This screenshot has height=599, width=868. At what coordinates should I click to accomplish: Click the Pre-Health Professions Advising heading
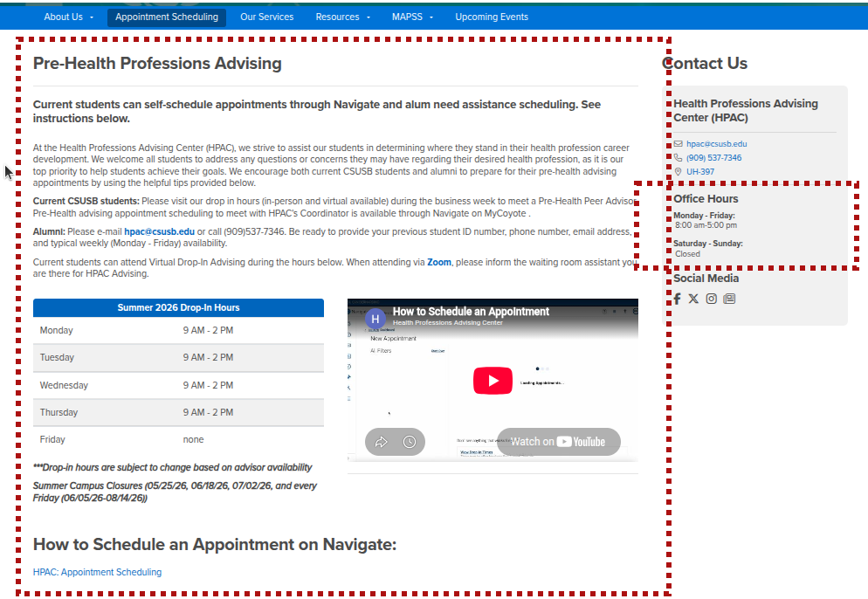click(157, 63)
